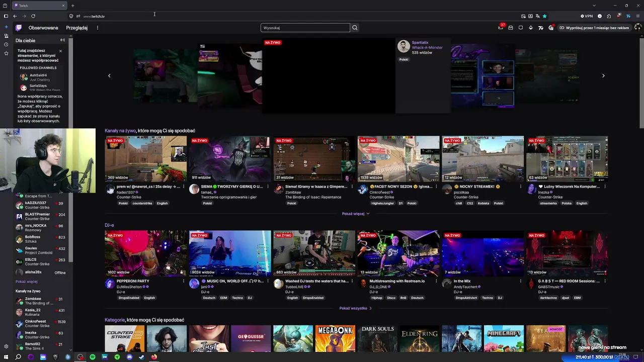644x362 pixels.
Task: Open Zombkee Isaac stream thumbnail
Action: pyautogui.click(x=314, y=159)
